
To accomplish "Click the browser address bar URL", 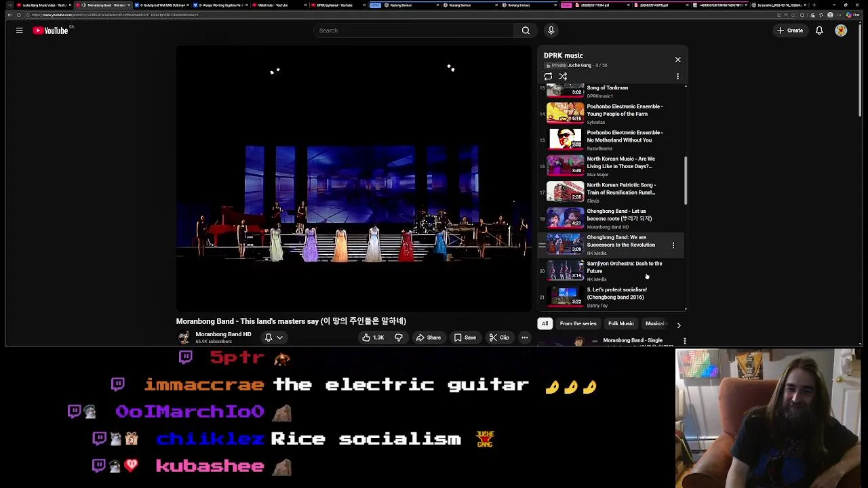I will [114, 15].
